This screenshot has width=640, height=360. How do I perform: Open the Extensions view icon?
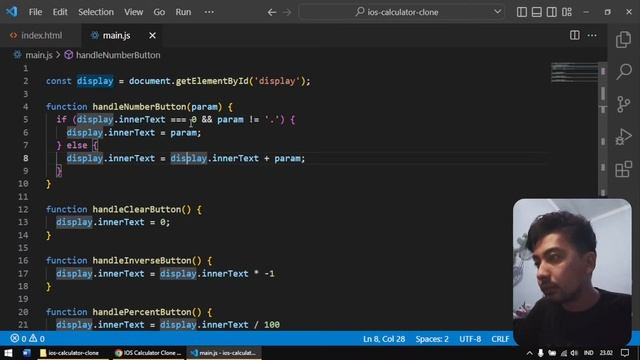(x=623, y=169)
